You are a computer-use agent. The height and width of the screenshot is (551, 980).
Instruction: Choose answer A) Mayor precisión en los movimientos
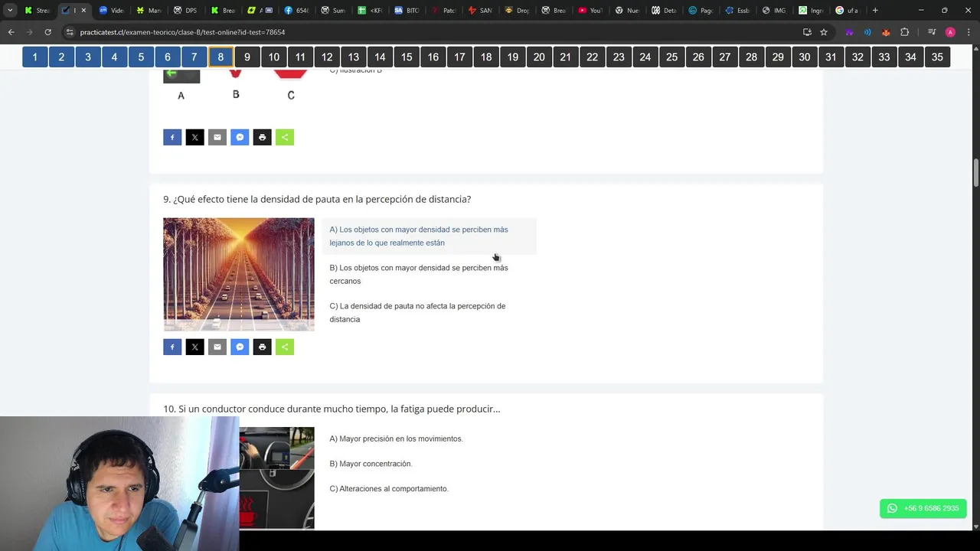point(396,439)
